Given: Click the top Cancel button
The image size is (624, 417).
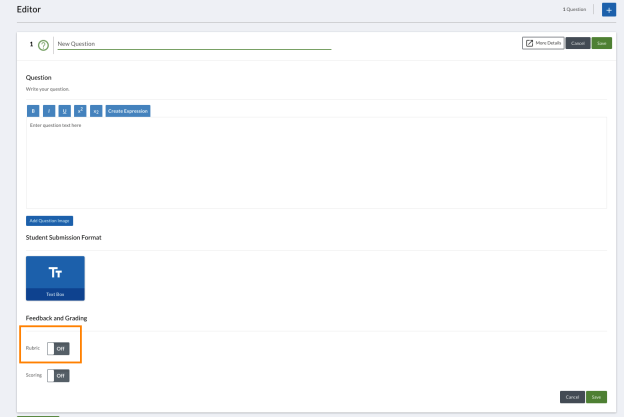Looking at the screenshot, I should click(x=578, y=43).
